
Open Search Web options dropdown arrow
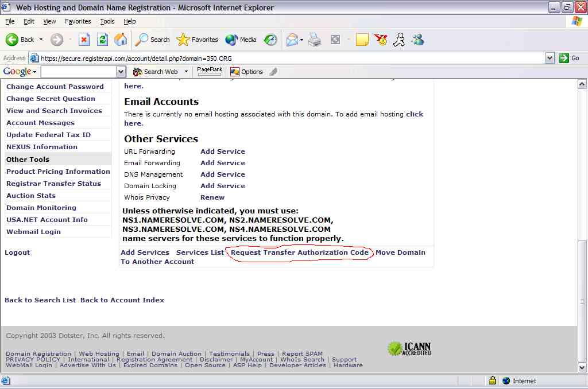point(186,72)
